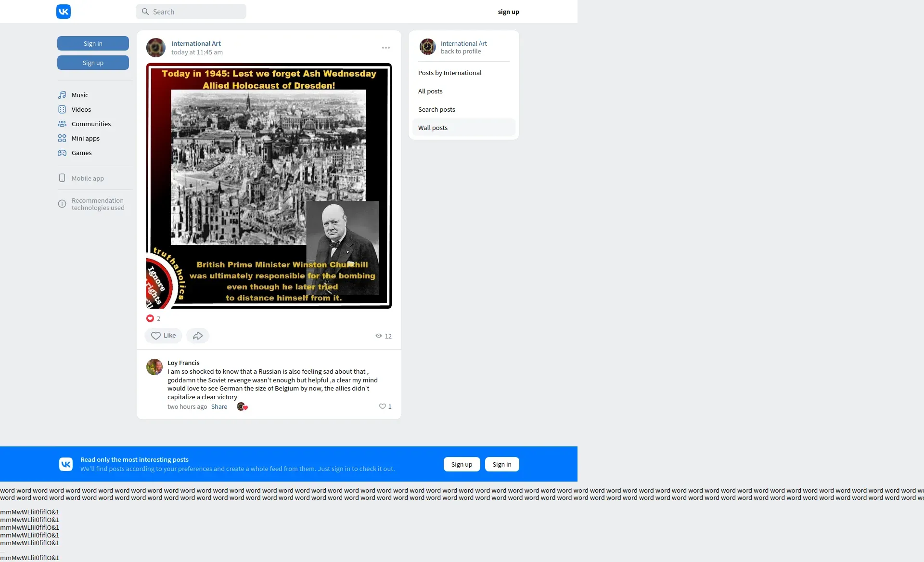Toggle Like on the Dresden post
The image size is (924, 562).
pos(163,336)
